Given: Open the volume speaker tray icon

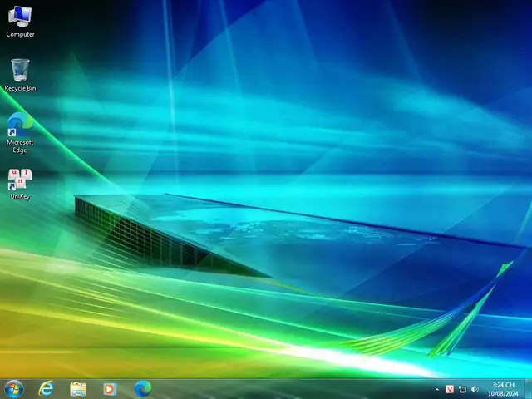Looking at the screenshot, I should 475,389.
